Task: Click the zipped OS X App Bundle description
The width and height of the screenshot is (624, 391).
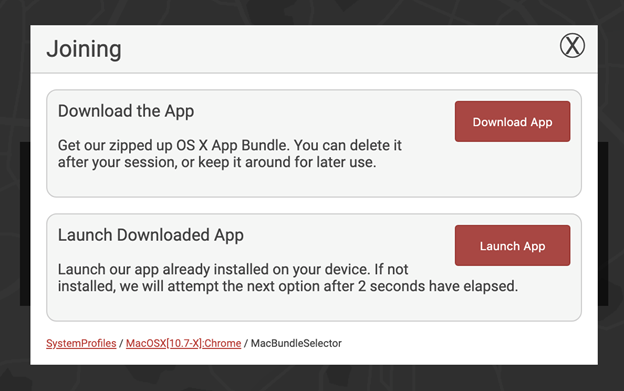Action: tap(230, 154)
